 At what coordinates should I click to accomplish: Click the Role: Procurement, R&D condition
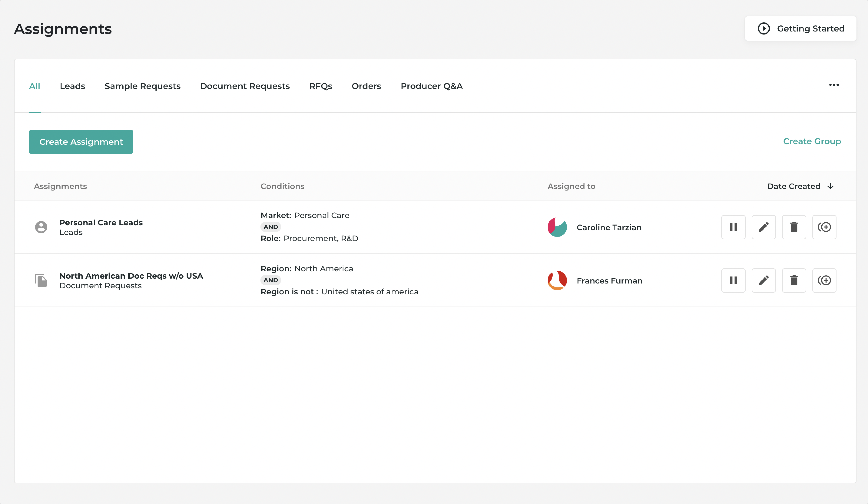309,238
